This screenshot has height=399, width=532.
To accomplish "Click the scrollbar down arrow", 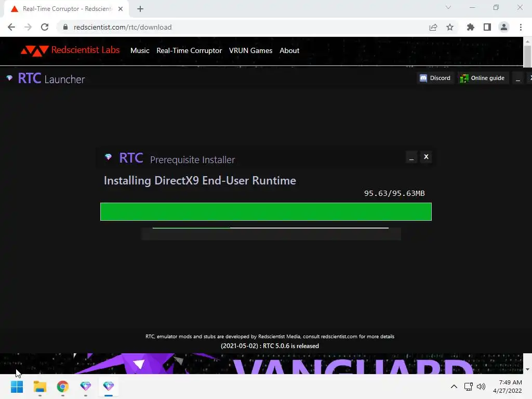I will (x=527, y=369).
